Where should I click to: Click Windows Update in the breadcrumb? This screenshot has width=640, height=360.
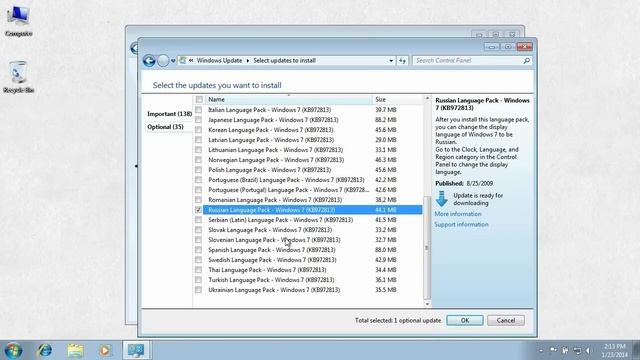pyautogui.click(x=219, y=60)
